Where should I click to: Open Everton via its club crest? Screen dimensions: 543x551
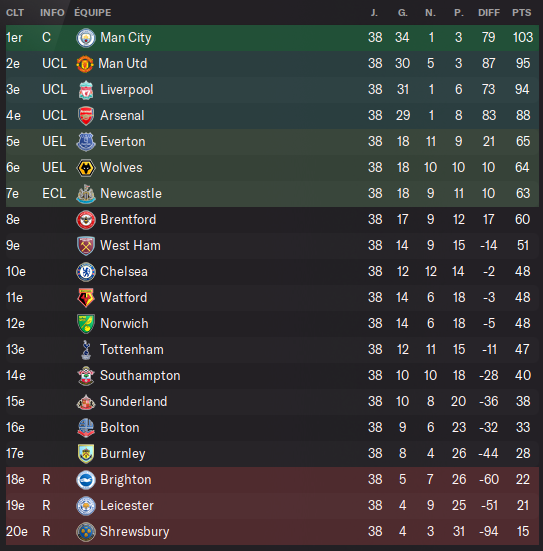pyautogui.click(x=86, y=142)
